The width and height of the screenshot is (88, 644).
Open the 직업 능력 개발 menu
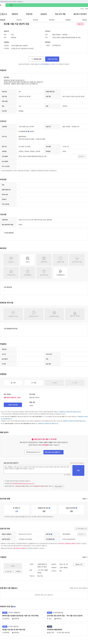(x=60, y=14)
